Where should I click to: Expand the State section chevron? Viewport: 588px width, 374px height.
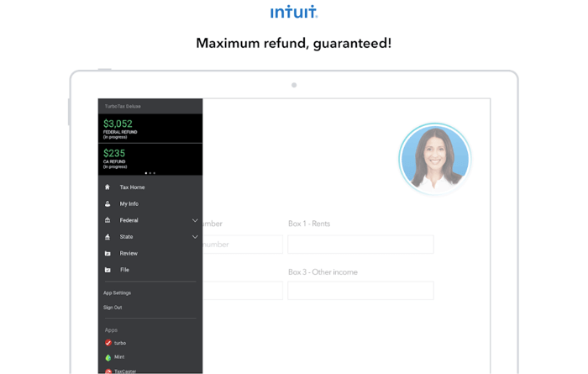[195, 237]
